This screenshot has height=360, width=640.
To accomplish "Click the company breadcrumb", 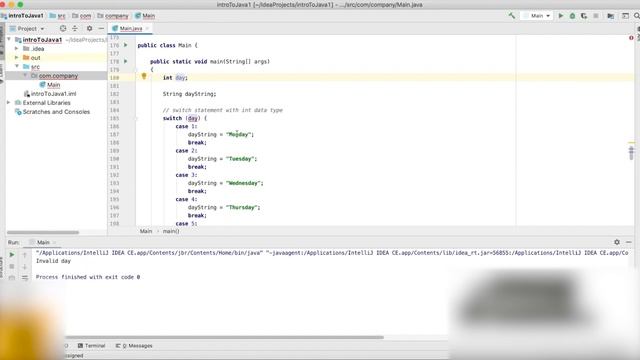I will (x=113, y=16).
